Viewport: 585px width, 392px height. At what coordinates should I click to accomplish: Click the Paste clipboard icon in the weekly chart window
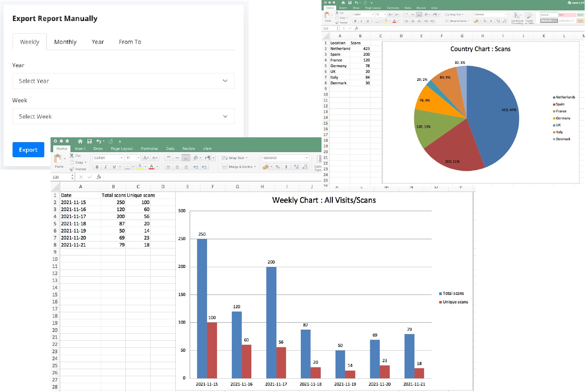point(58,159)
